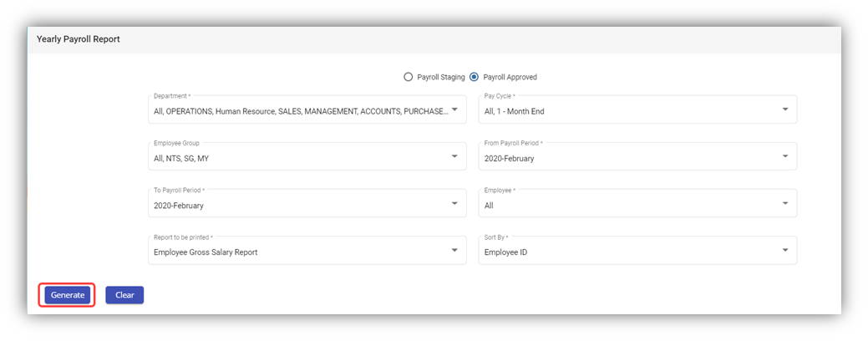Screen dimensions: 868x341
Task: Select the Payroll Staging radio button
Action: pos(408,77)
